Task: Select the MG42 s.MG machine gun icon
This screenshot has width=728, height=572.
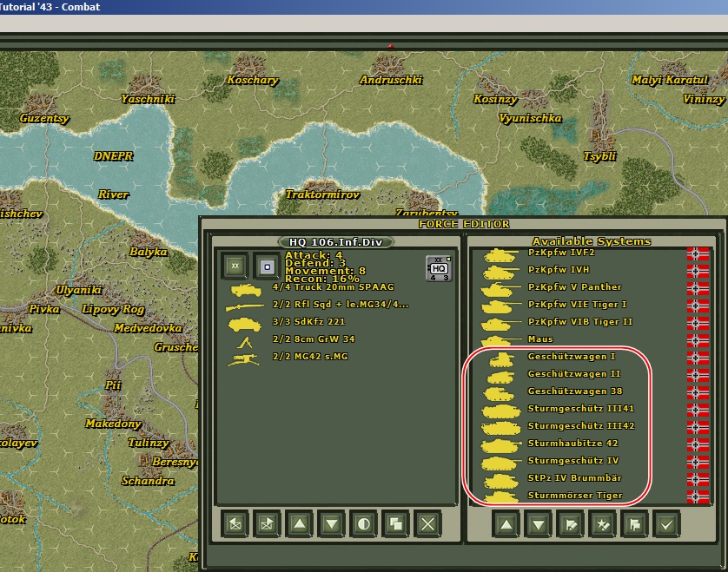Action: (243, 359)
